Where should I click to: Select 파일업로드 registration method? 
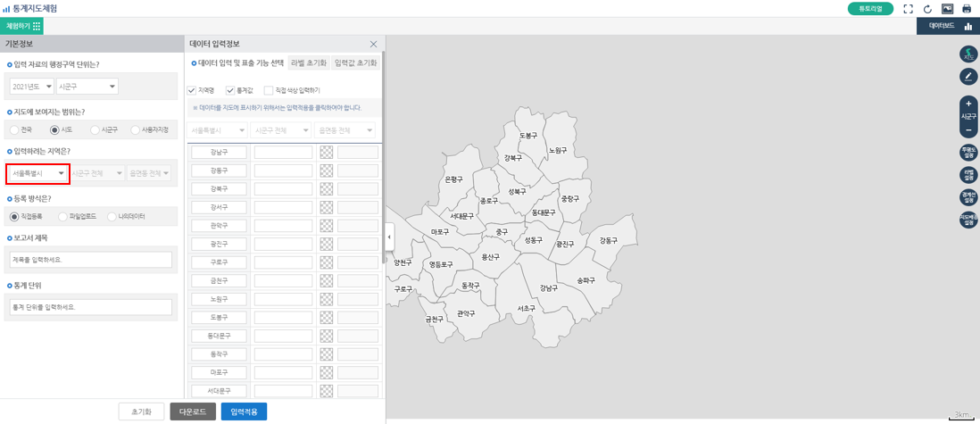(62, 216)
